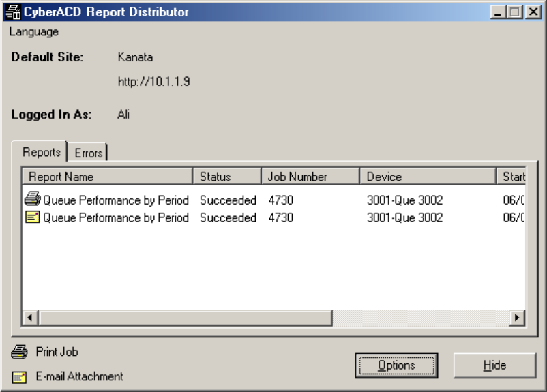The image size is (547, 392).
Task: Sort by Status column header
Action: [227, 177]
